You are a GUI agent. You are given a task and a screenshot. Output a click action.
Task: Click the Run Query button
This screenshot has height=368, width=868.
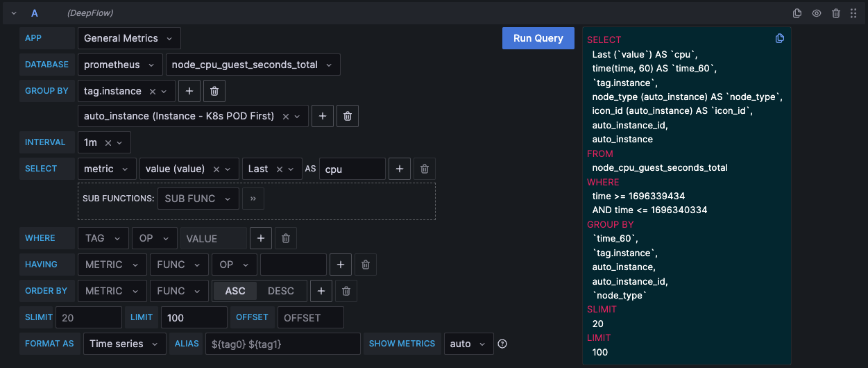pyautogui.click(x=538, y=38)
